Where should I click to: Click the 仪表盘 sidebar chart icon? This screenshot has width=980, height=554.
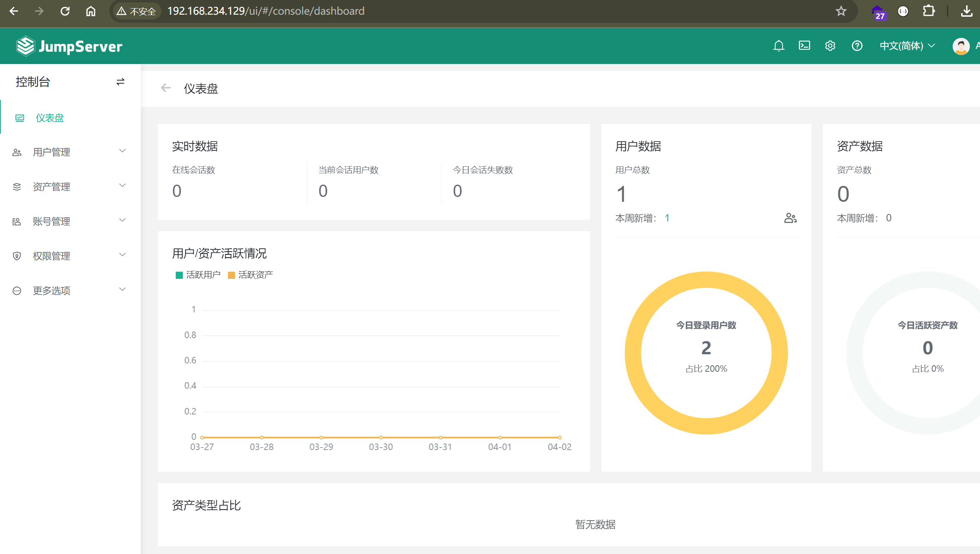pyautogui.click(x=20, y=118)
